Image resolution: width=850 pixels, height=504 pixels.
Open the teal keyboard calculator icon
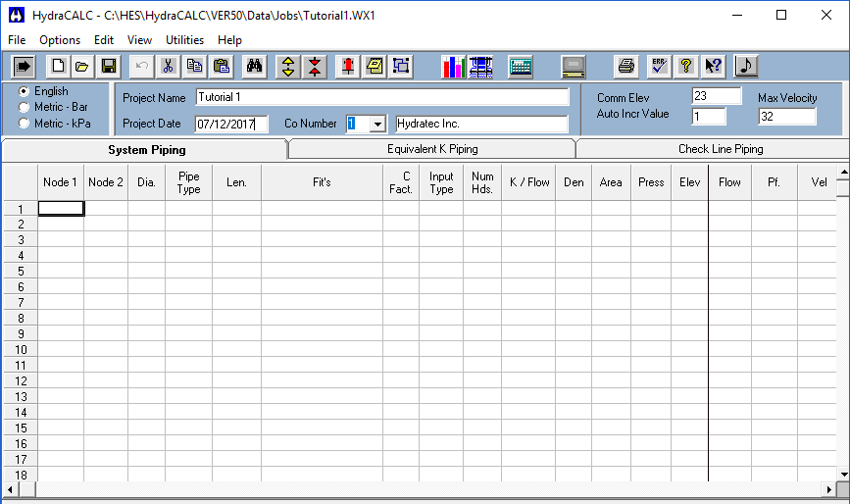pyautogui.click(x=521, y=67)
